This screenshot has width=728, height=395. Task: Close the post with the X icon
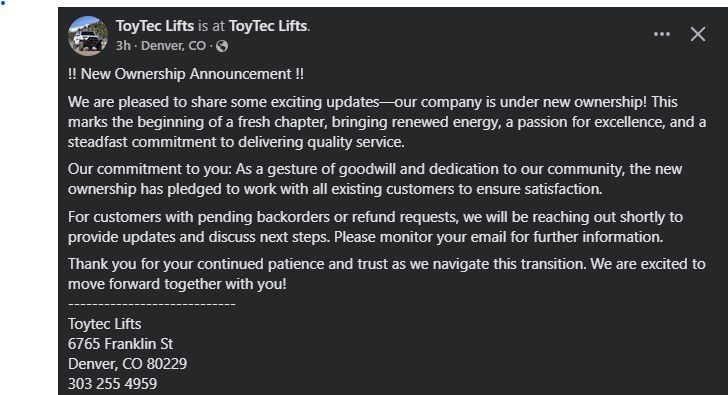[697, 34]
